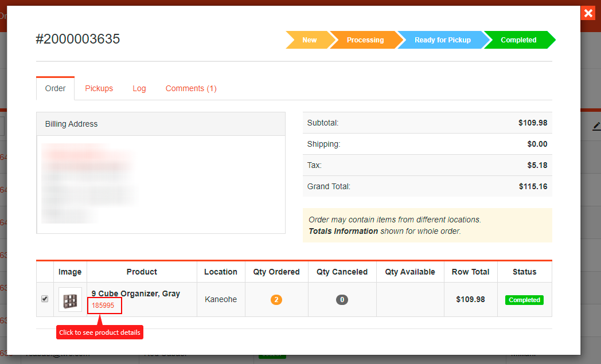Click the Status column header
This screenshot has height=364, width=601.
click(524, 272)
